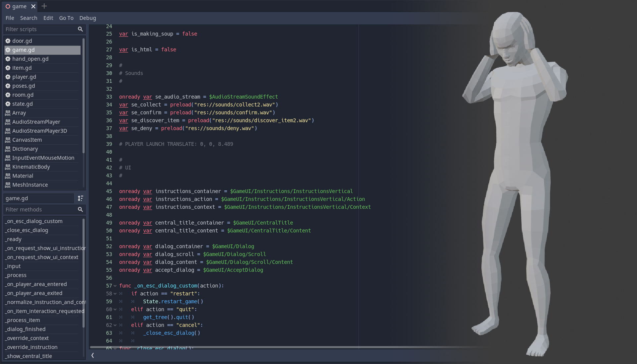The image size is (637, 364).
Task: Click the search icon in Filter scripts
Action: point(80,29)
